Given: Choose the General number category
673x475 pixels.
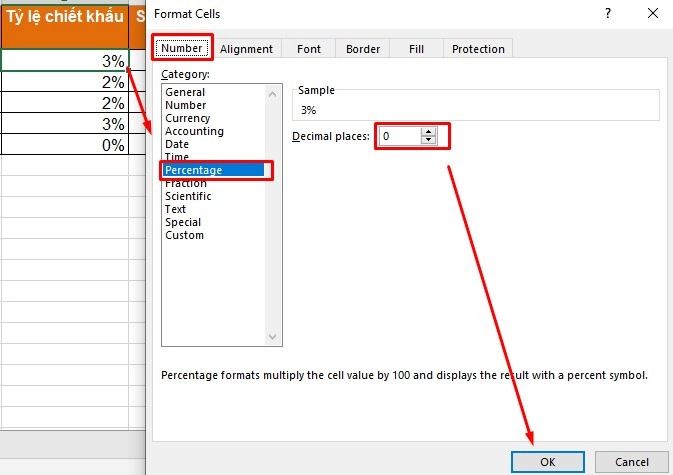Looking at the screenshot, I should pos(185,92).
